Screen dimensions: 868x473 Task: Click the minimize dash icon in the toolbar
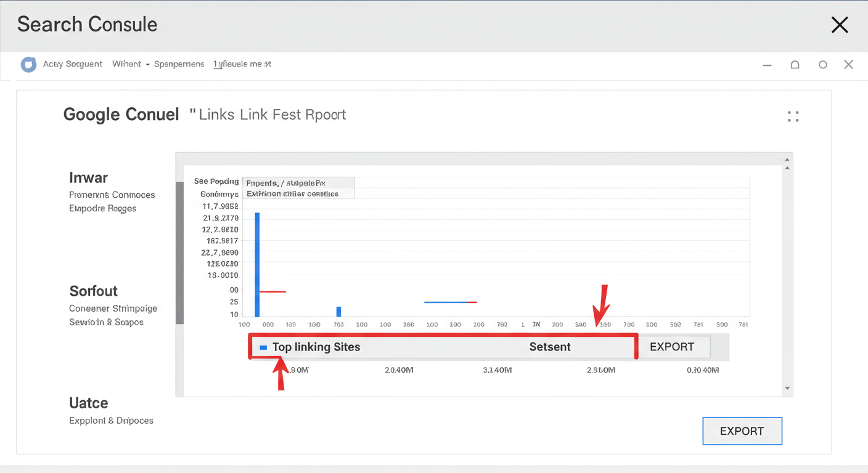tap(766, 64)
